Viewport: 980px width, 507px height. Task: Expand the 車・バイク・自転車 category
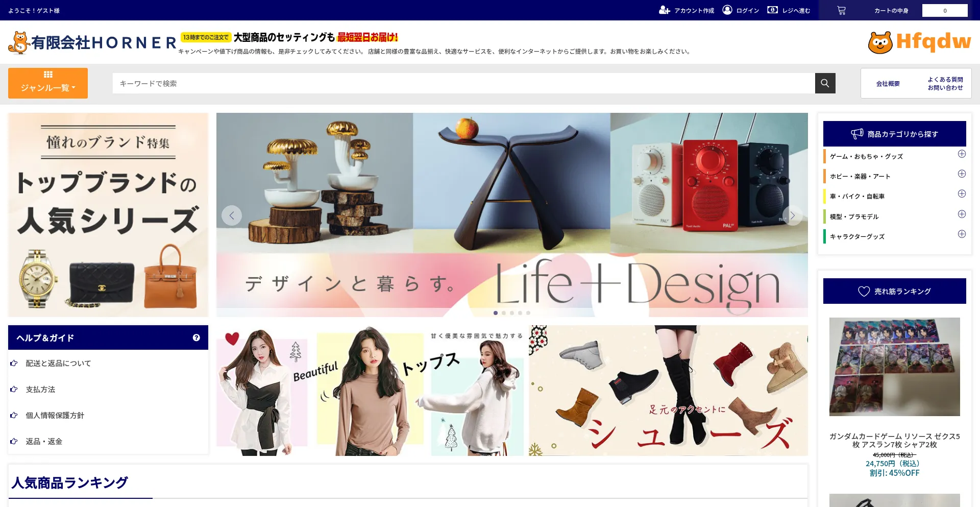point(962,194)
